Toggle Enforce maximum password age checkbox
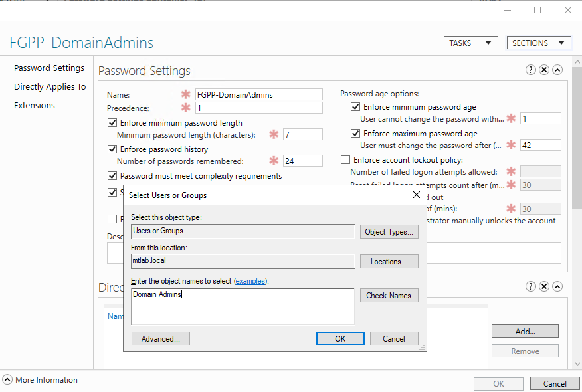582x392 pixels. [355, 134]
